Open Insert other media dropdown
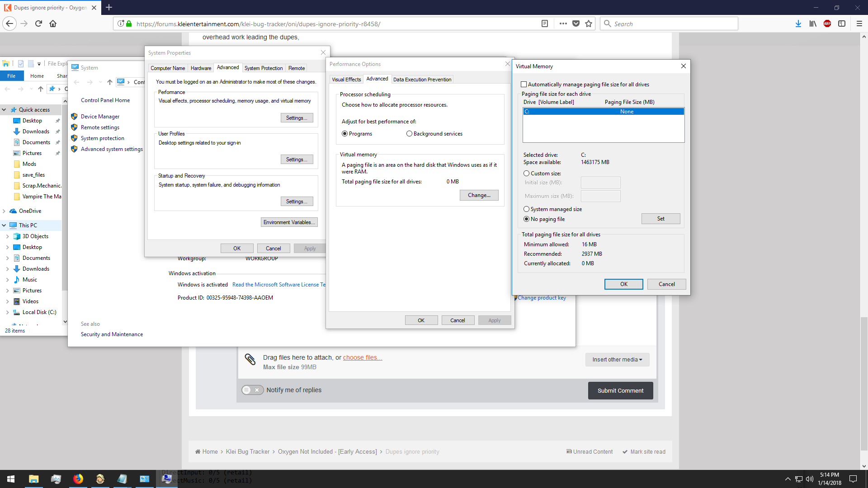Screen dimensions: 868x488 617,360
